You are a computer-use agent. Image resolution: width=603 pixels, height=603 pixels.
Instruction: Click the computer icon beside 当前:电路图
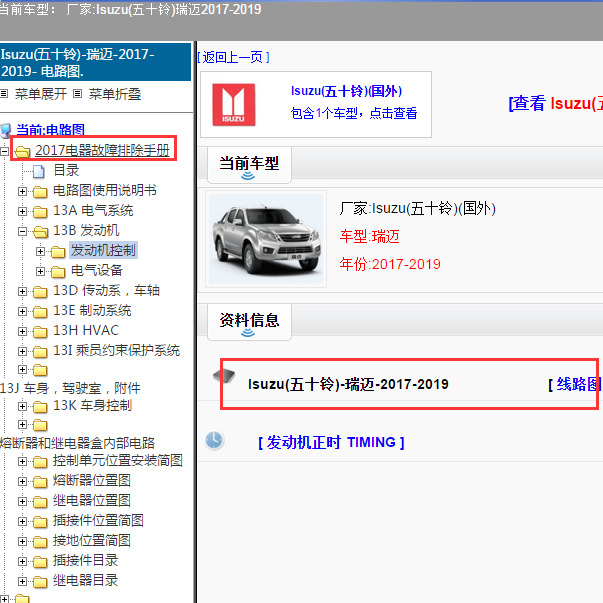tap(6, 130)
